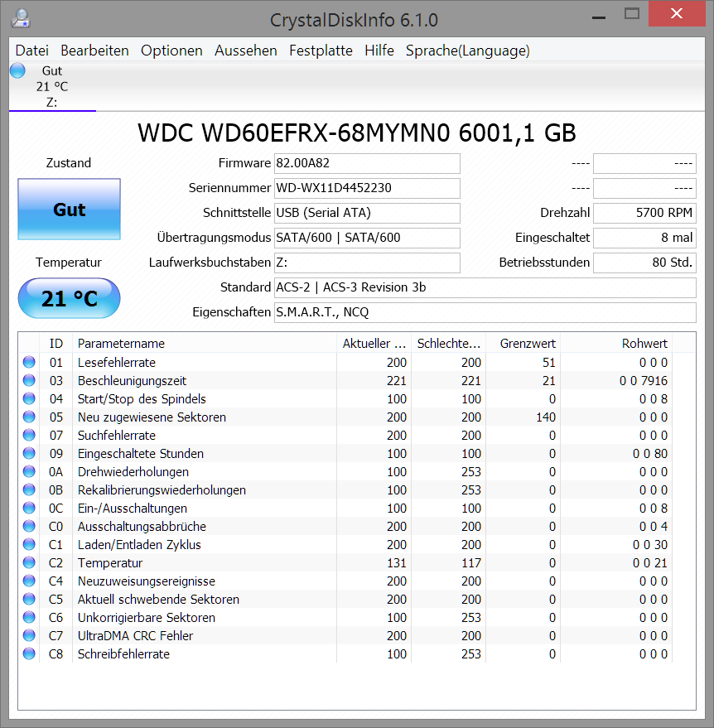
Task: Close the CrystalDiskInfo window
Action: [677, 14]
